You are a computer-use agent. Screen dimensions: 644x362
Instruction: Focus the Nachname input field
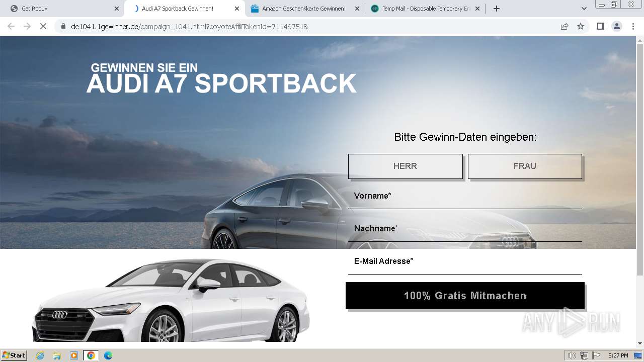tap(465, 229)
